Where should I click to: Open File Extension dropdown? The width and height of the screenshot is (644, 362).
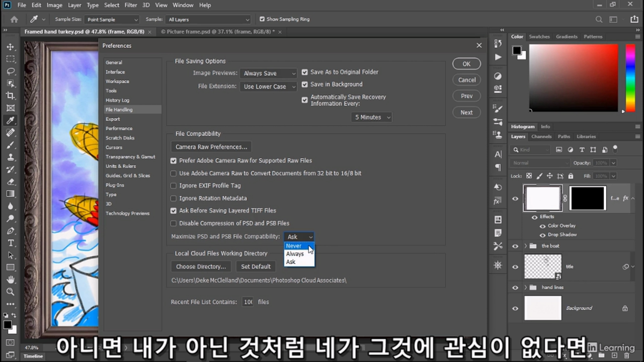269,86
